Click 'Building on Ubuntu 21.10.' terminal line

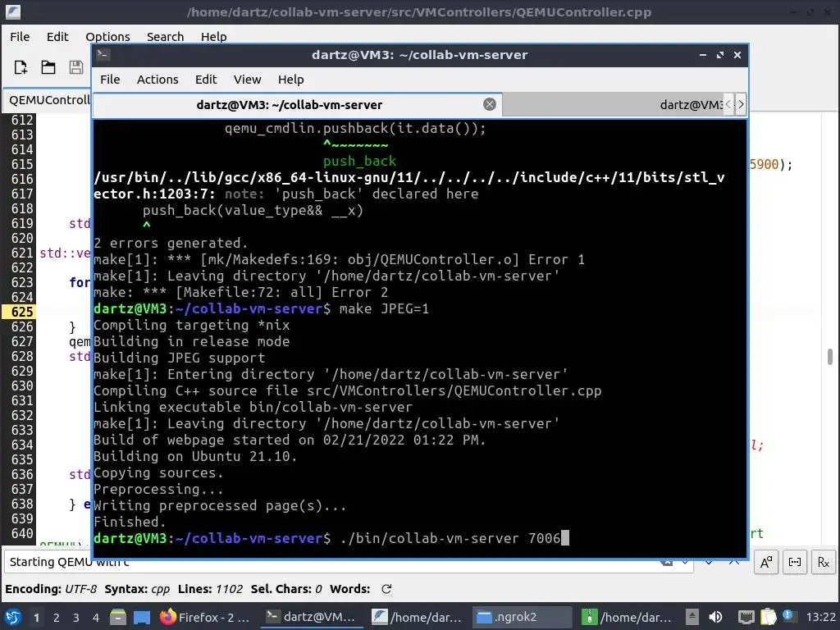195,456
